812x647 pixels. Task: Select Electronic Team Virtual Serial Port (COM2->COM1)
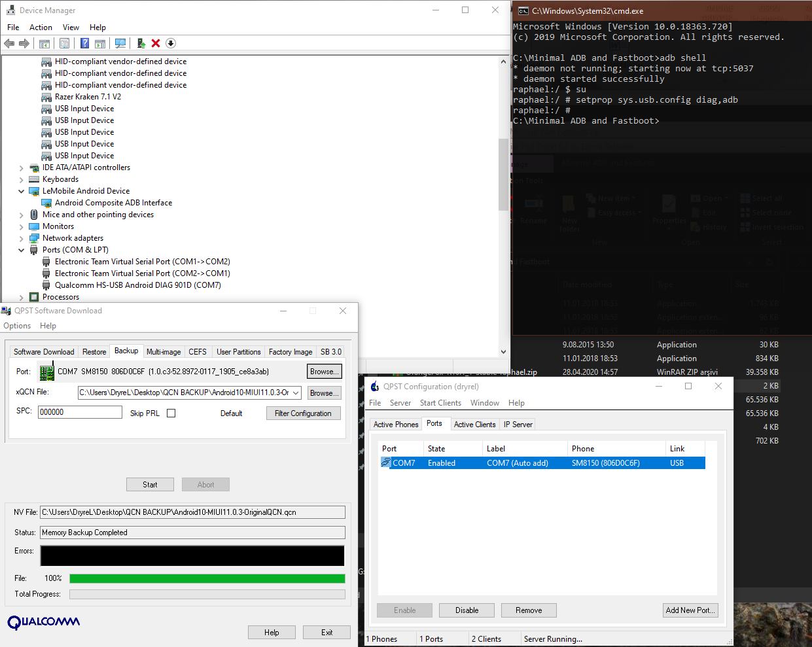[x=142, y=273]
